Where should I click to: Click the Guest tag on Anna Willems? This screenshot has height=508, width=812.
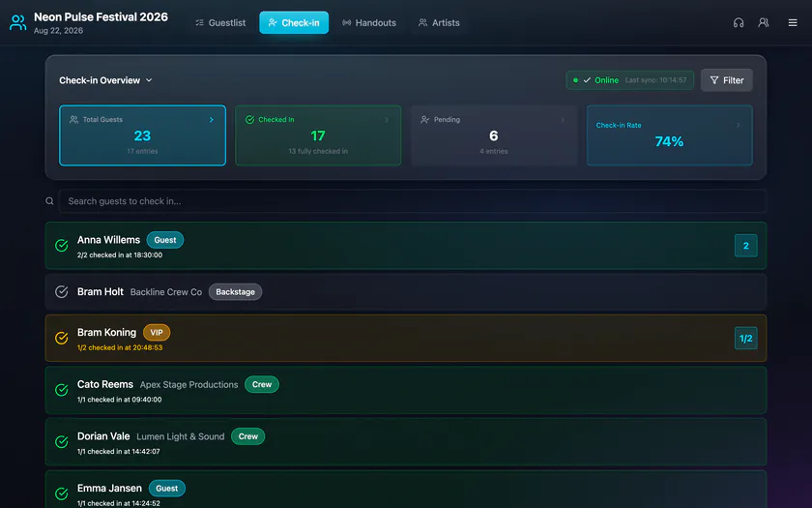coord(165,240)
